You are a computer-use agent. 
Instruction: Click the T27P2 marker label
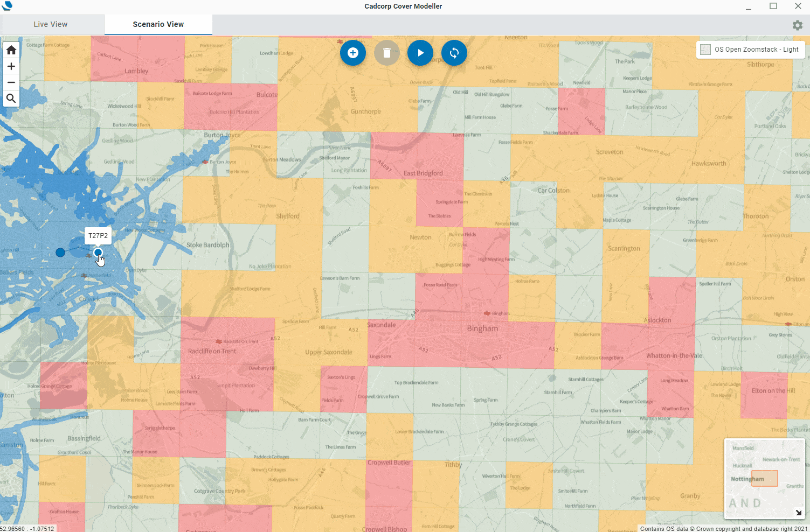tap(98, 236)
